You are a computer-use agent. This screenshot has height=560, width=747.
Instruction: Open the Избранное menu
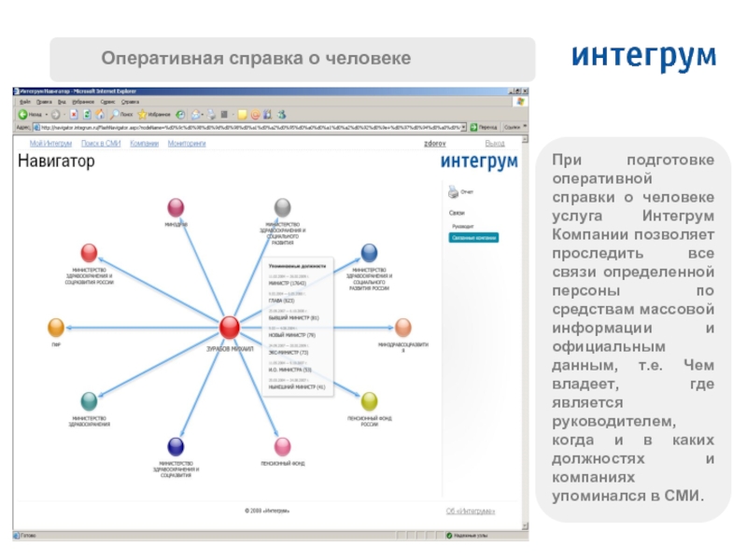pos(83,102)
